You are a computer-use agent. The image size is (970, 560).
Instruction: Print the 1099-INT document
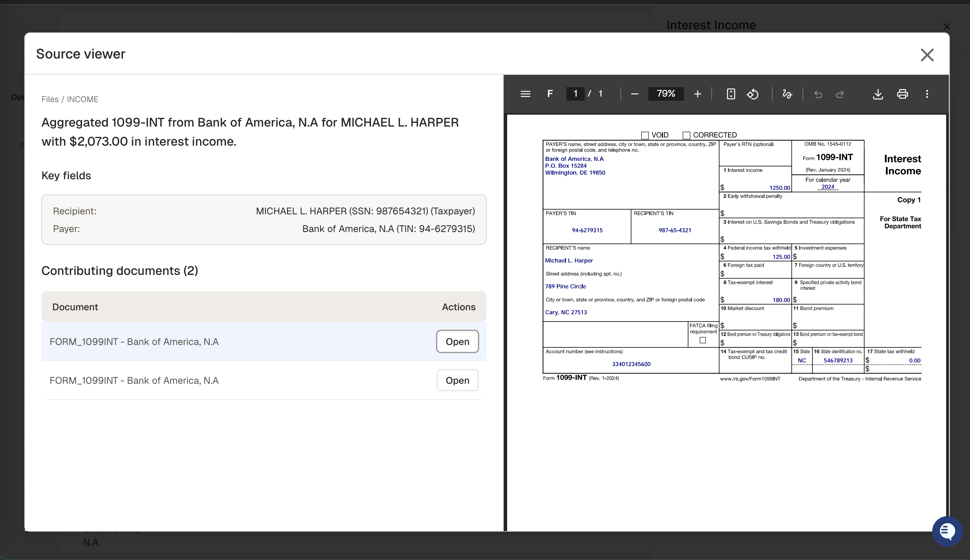coord(902,94)
